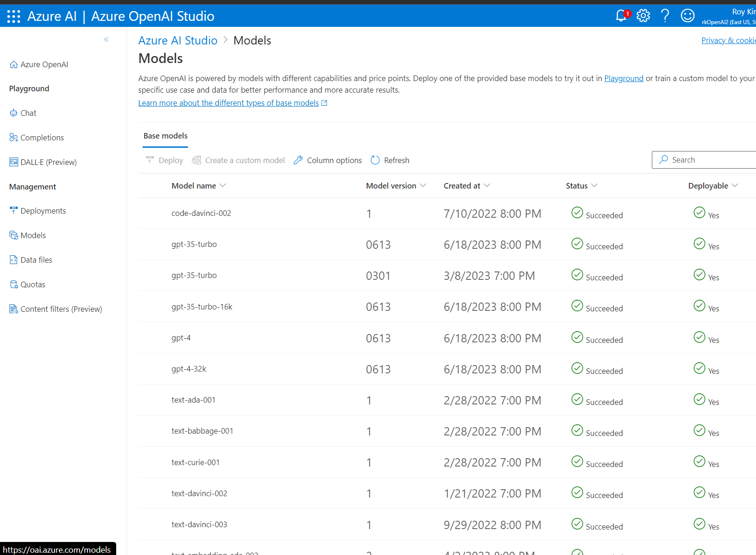The width and height of the screenshot is (756, 555).
Task: Open Column options from the toolbar
Action: click(x=328, y=160)
